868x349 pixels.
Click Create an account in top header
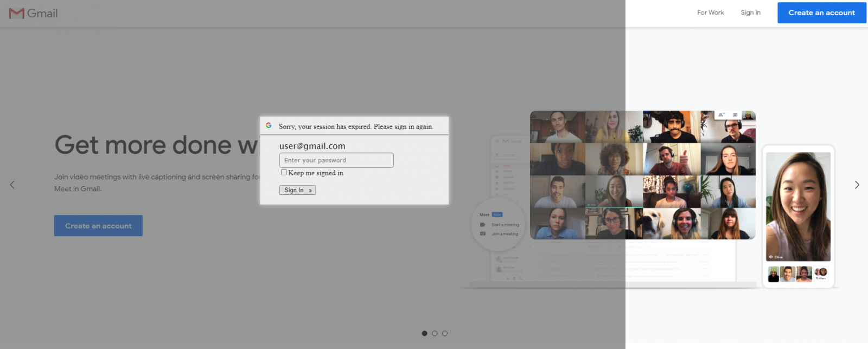coord(821,13)
